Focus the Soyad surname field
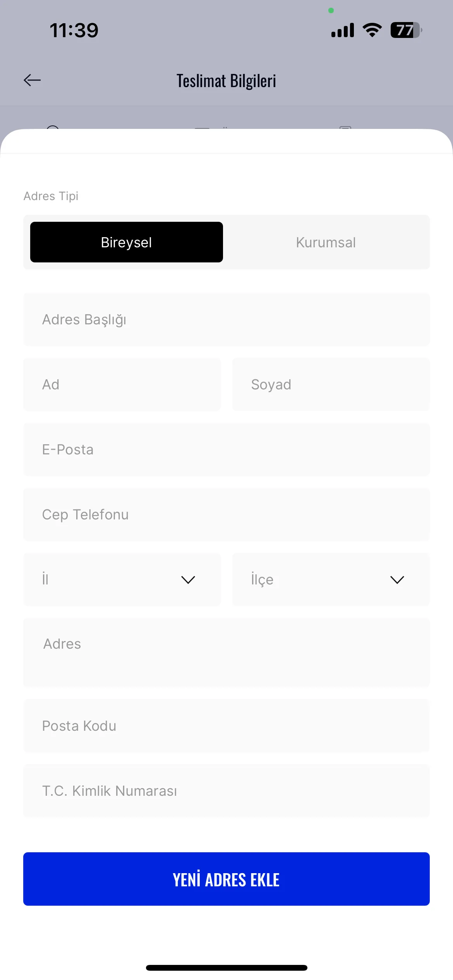The image size is (453, 980). click(x=331, y=384)
